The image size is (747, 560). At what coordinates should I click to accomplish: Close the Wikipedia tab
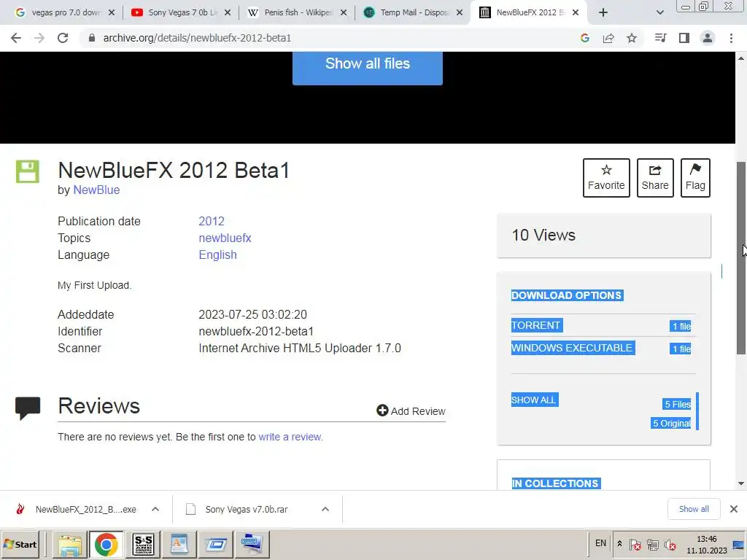pyautogui.click(x=344, y=12)
